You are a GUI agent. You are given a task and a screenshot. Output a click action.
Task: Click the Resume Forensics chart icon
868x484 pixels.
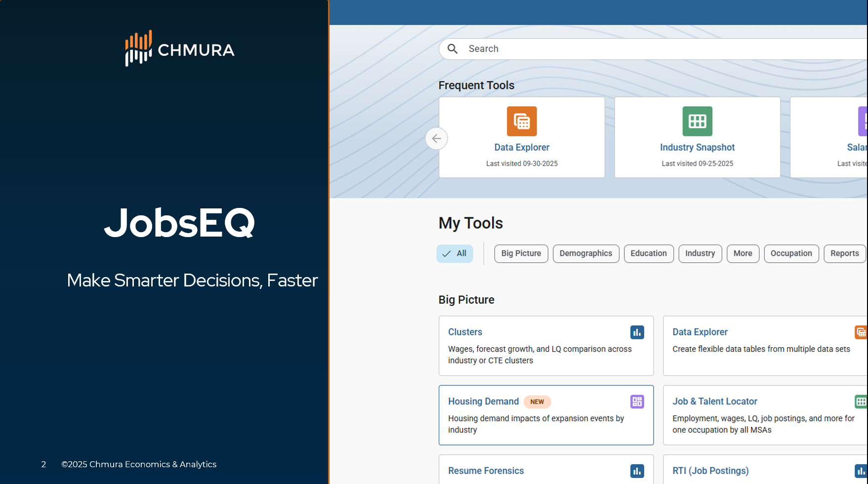[x=637, y=471]
